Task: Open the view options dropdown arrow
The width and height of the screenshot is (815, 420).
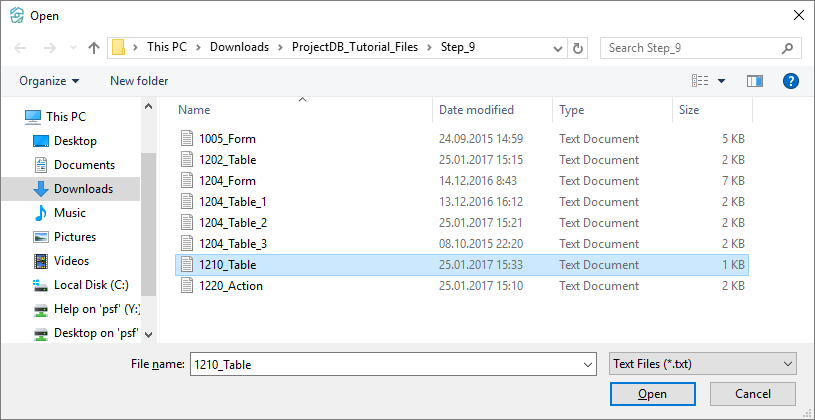Action: tap(721, 81)
